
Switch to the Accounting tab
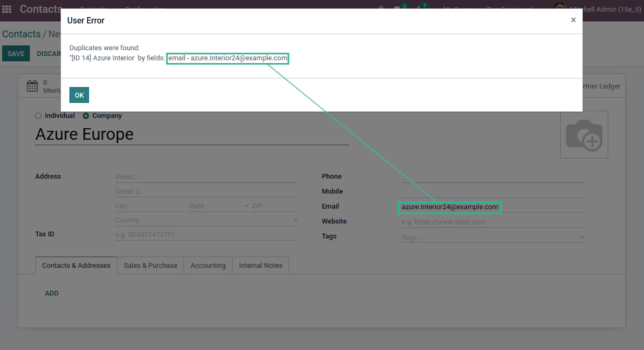pyautogui.click(x=208, y=266)
